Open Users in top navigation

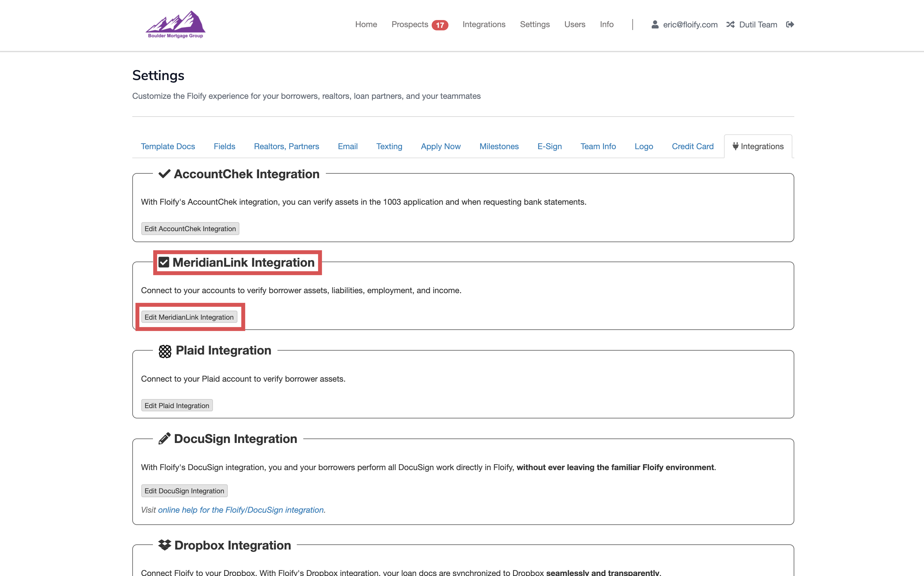(575, 25)
